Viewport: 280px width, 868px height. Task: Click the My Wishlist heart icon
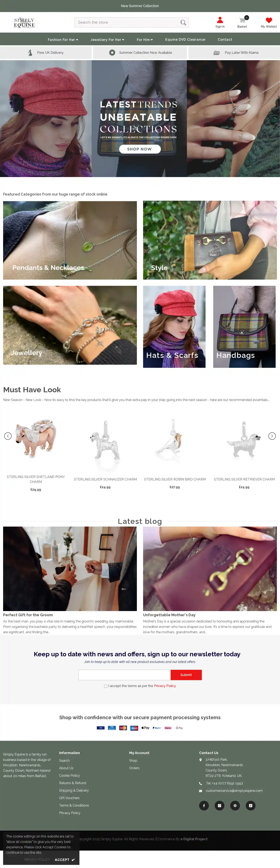pyautogui.click(x=269, y=20)
